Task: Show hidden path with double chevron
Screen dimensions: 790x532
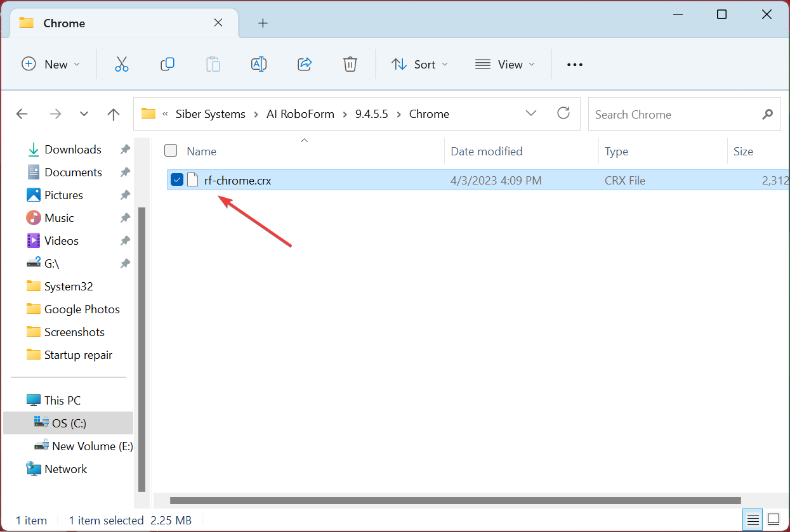Action: click(165, 114)
